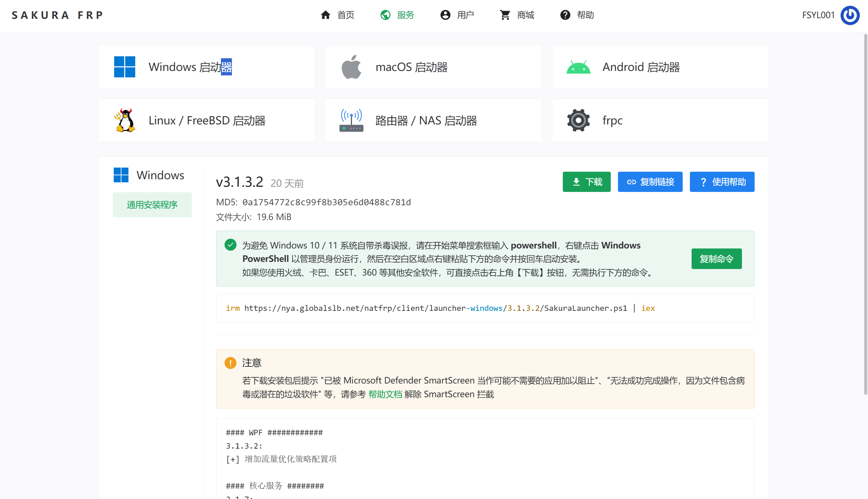The height and width of the screenshot is (499, 868).
Task: Click the version v3.1.3.2 heading
Action: [240, 182]
